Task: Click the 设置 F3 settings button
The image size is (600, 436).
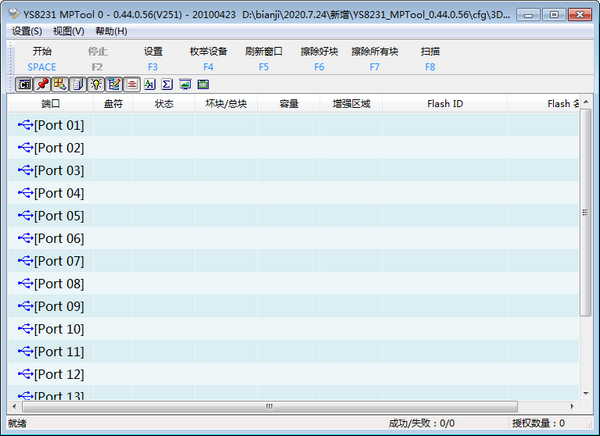Action: (153, 59)
